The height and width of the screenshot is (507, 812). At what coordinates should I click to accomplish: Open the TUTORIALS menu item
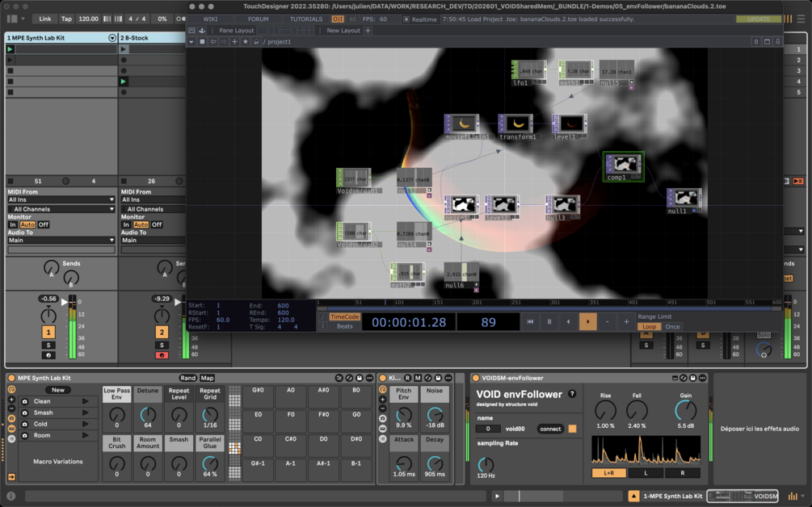[x=306, y=19]
